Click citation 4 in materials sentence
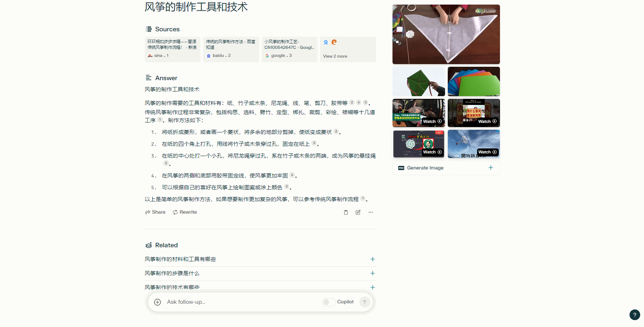 coord(359,102)
